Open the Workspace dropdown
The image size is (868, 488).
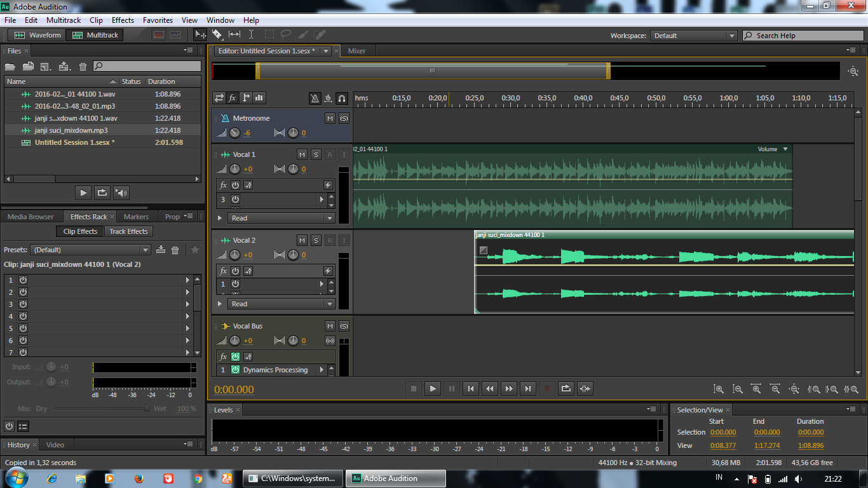(x=694, y=36)
